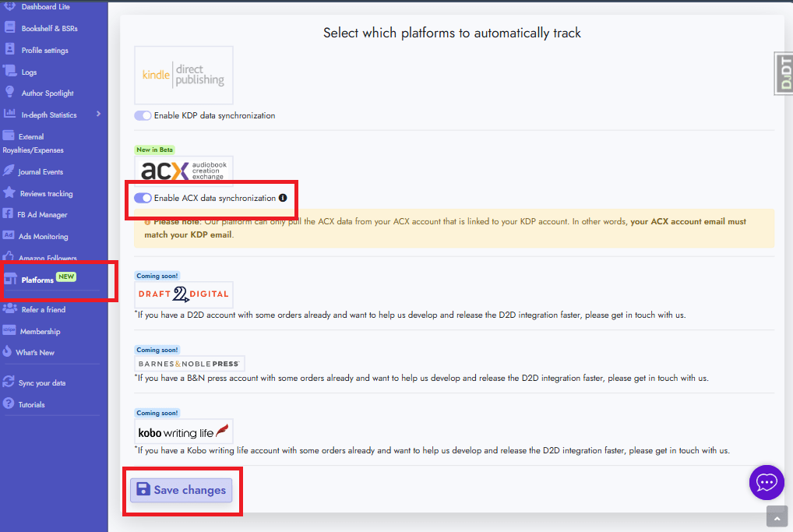Image resolution: width=793 pixels, height=532 pixels.
Task: Expand the In-depth Statistics submenu arrow
Action: (98, 115)
